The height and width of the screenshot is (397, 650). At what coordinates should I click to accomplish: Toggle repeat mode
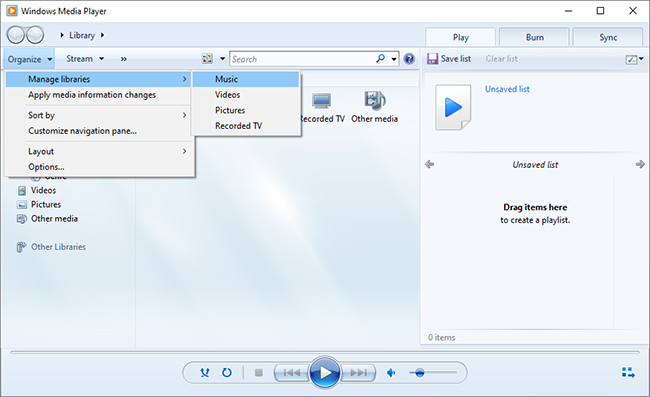pos(227,373)
